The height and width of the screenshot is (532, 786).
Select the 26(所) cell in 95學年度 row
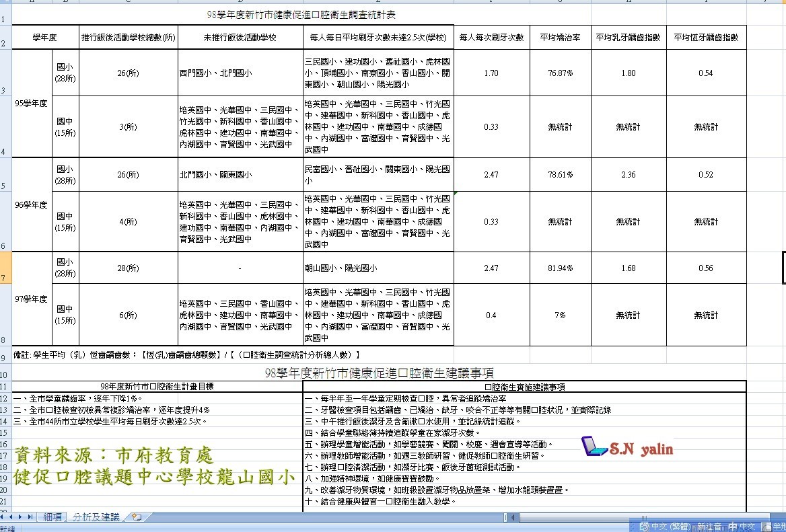click(x=129, y=73)
